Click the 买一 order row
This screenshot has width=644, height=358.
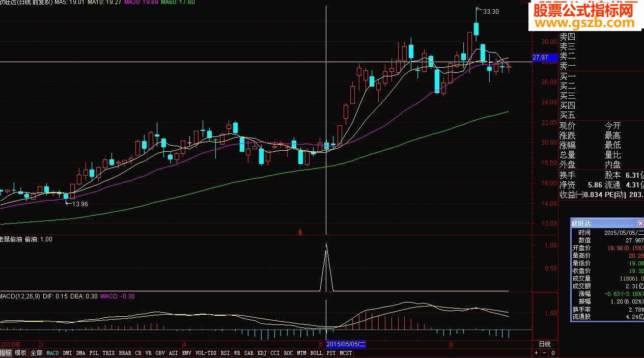click(x=567, y=76)
